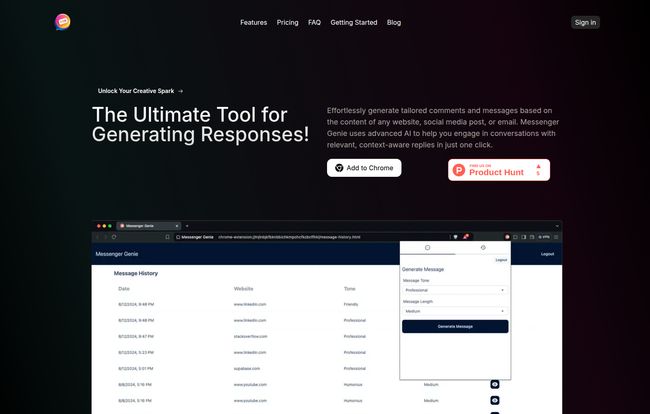Open the Features nav link

tap(253, 22)
